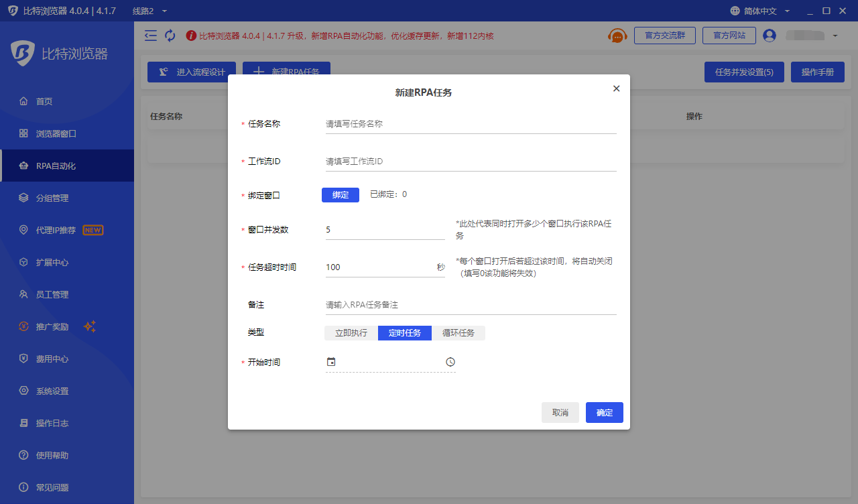
Task: Click the 系统设置 gear icon
Action: pyautogui.click(x=23, y=391)
